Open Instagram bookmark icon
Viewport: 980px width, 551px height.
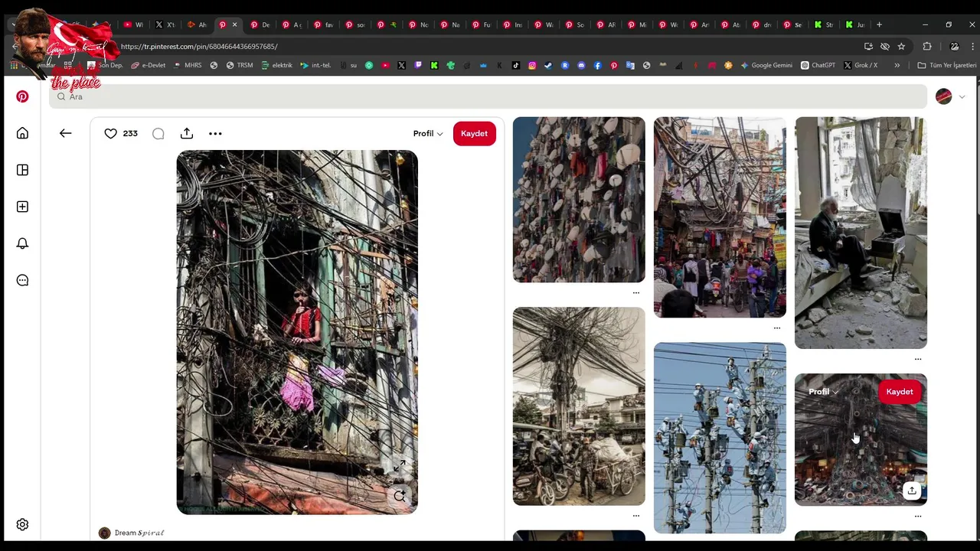pyautogui.click(x=532, y=65)
